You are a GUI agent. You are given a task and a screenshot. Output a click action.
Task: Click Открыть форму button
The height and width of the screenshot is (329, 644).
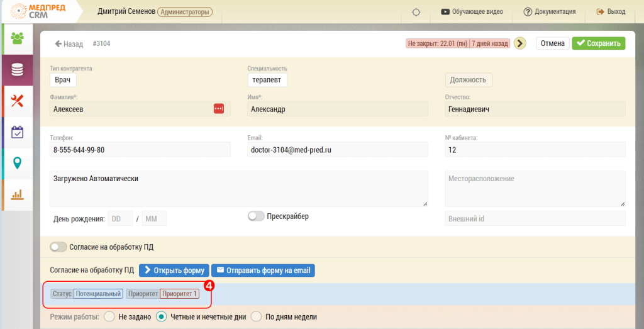[174, 270]
